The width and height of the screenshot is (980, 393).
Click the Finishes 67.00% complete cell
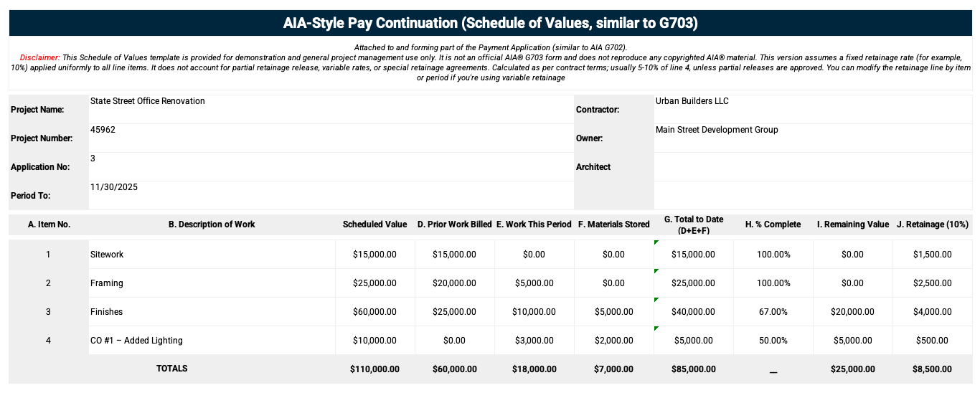pyautogui.click(x=773, y=312)
